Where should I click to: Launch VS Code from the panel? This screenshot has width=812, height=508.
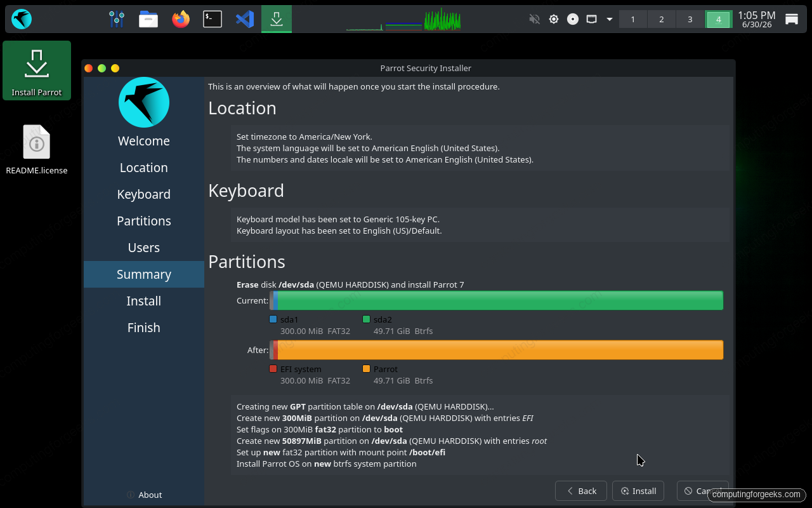pyautogui.click(x=244, y=19)
